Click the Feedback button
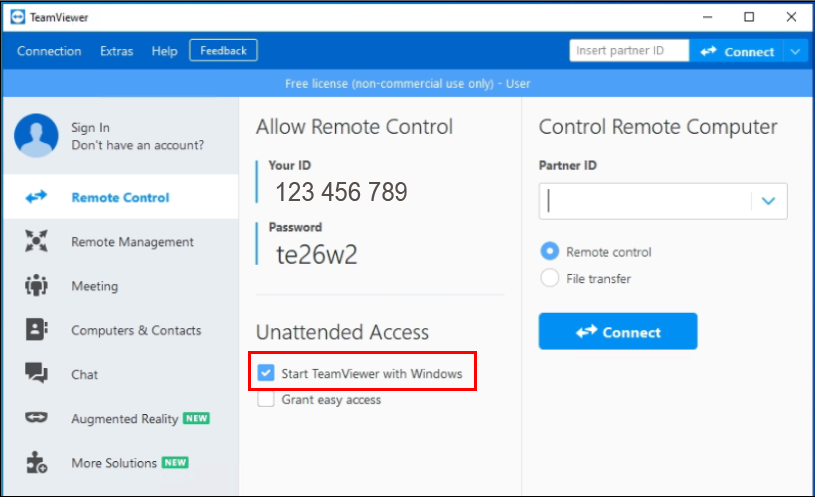The width and height of the screenshot is (815, 497). click(x=224, y=50)
